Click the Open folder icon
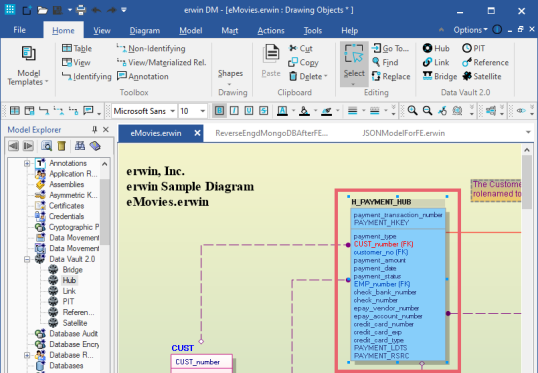Screen dimensions: 538x373 pos(42,10)
